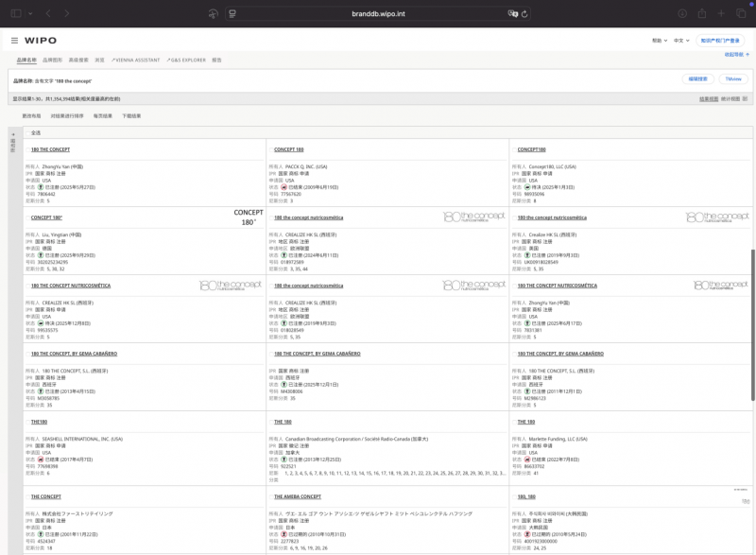Click the WIPO logo
The width and height of the screenshot is (756, 555).
[x=41, y=41]
